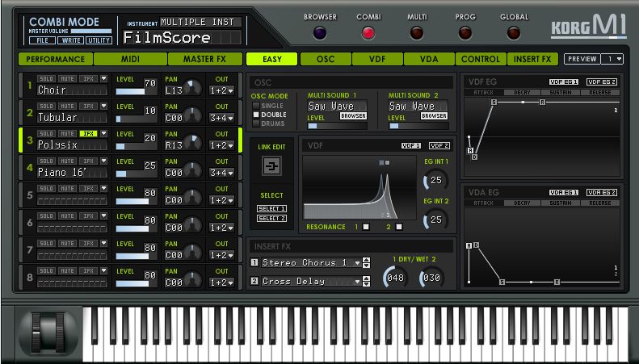Click the timbre 5 pan knob
The width and height of the screenshot is (639, 364).
pyautogui.click(x=193, y=199)
